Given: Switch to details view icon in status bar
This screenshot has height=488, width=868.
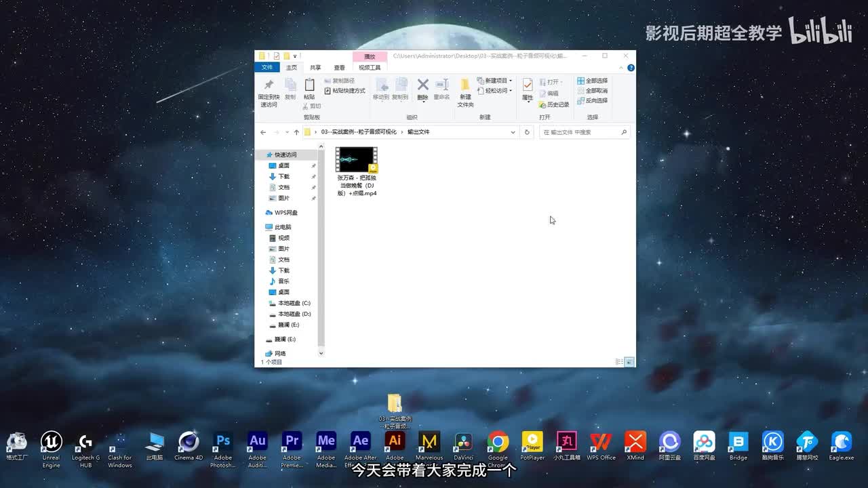Looking at the screenshot, I should (x=619, y=362).
